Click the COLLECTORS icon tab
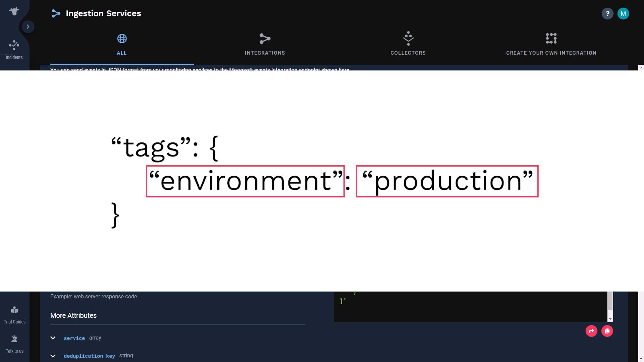 tap(408, 44)
